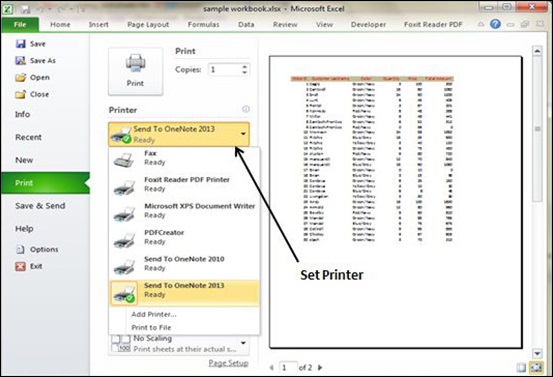
Task: Collapse the Printer dropdown selector
Action: (179, 134)
